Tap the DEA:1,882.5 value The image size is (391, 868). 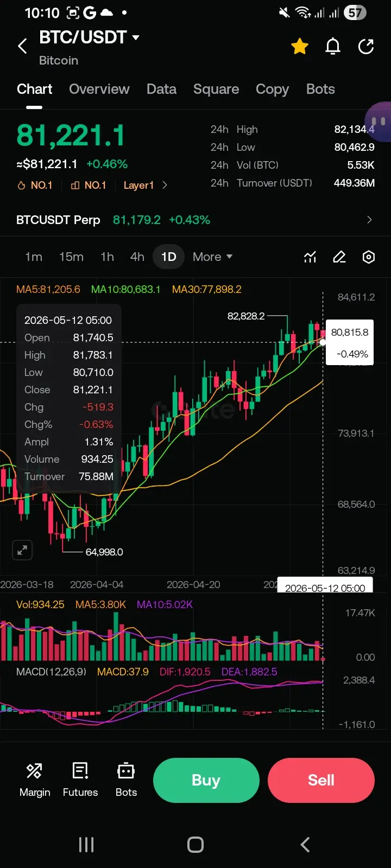pyautogui.click(x=249, y=672)
